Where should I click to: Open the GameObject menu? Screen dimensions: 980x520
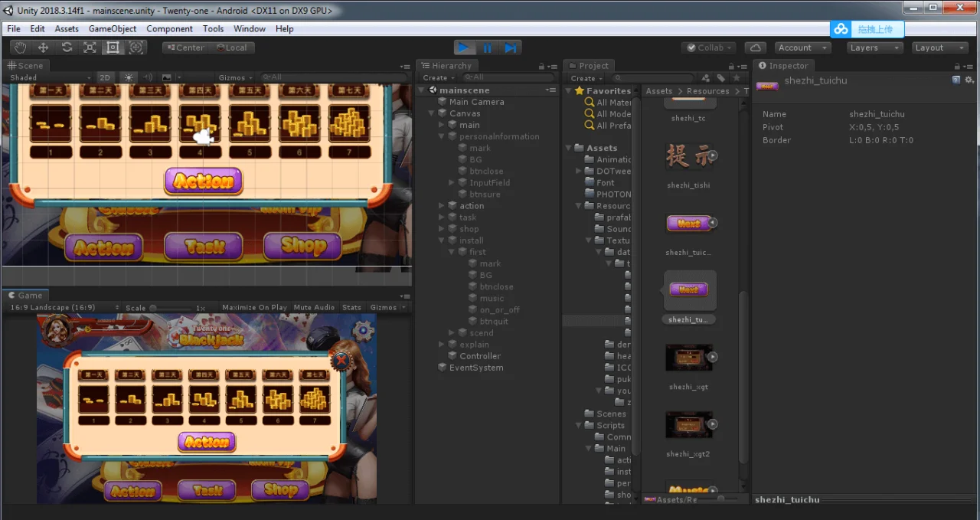pyautogui.click(x=113, y=28)
